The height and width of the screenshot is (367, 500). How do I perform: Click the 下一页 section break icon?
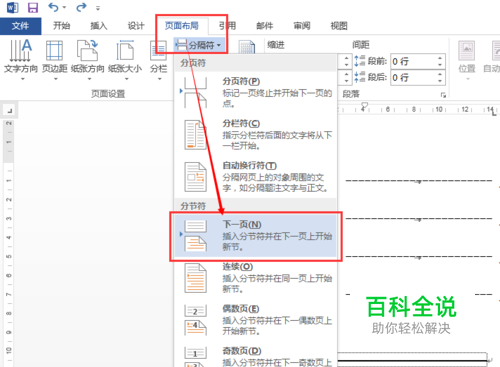(x=196, y=236)
